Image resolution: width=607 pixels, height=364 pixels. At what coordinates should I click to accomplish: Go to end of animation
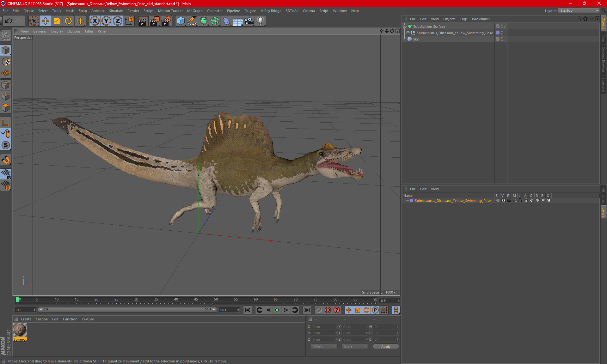[307, 310]
